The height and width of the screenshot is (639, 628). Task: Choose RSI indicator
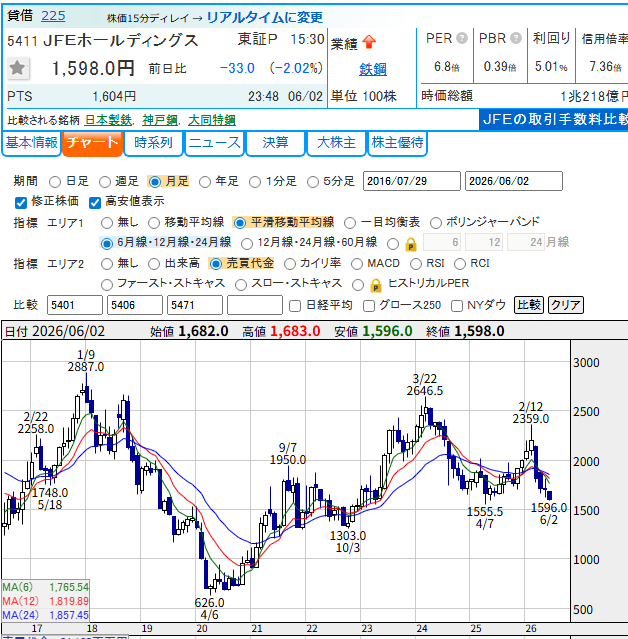pyautogui.click(x=416, y=264)
